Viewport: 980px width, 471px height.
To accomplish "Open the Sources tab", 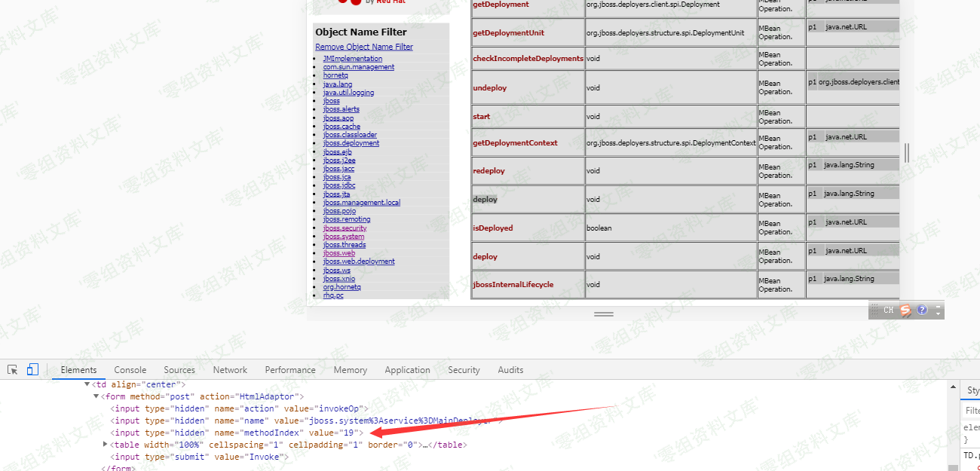I will point(179,370).
